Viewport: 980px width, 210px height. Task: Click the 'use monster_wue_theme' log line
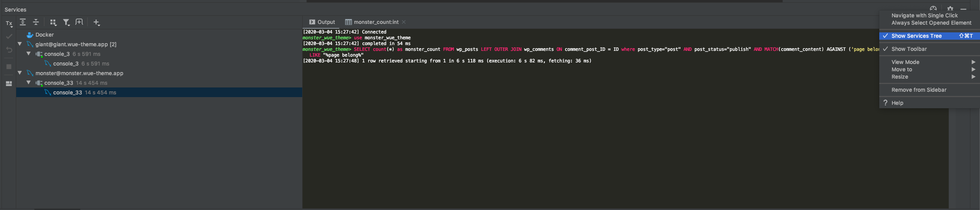coord(357,38)
